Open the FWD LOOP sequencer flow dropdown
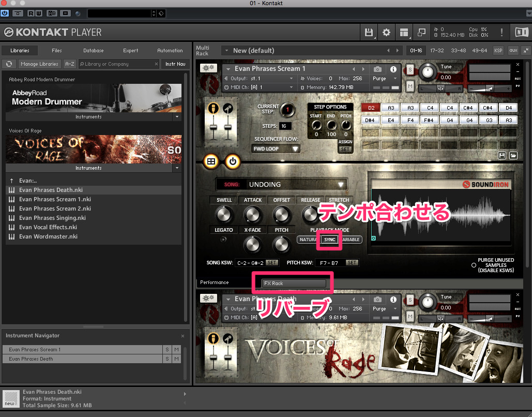 click(276, 148)
